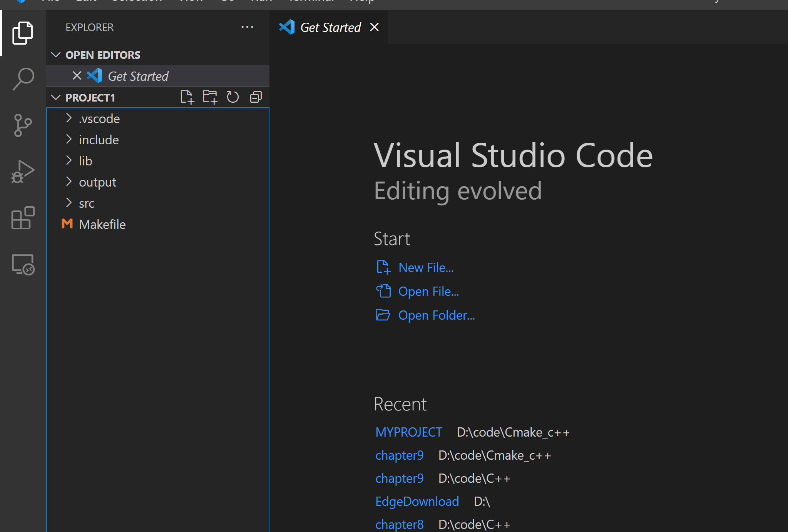Open the Run and Debug view

23,172
